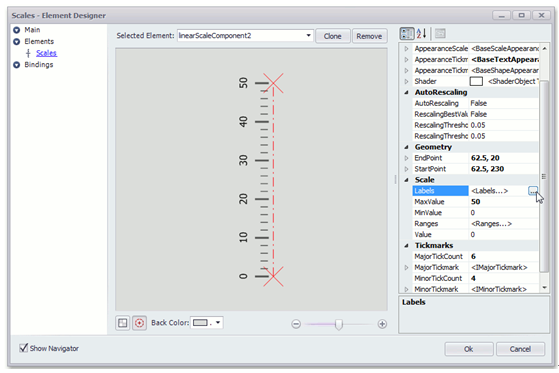Click the bottom red X start point marker
This screenshot has height=373, width=559.
[x=273, y=276]
